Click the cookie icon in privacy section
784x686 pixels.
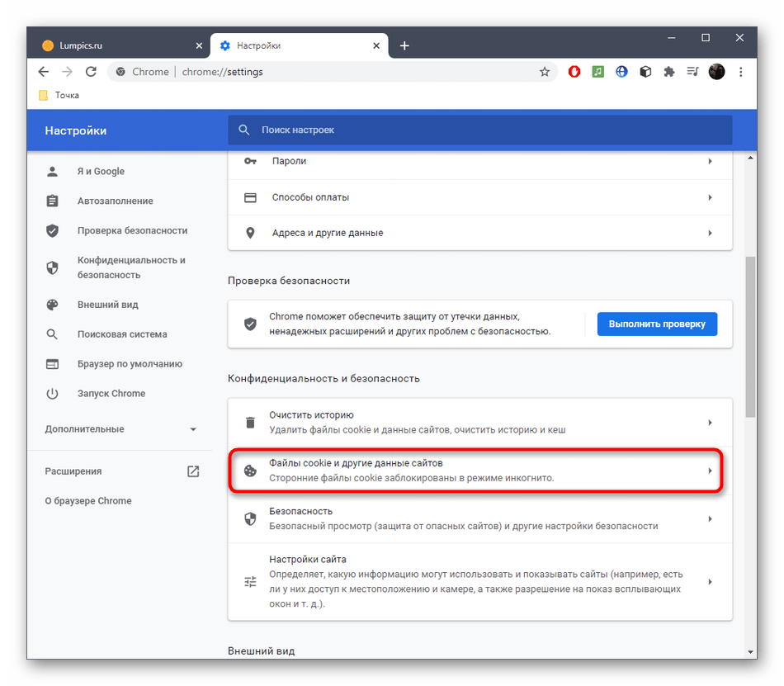click(250, 471)
